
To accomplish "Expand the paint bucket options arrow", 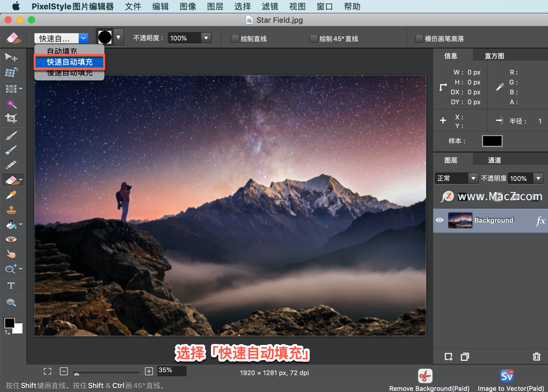I will (x=21, y=225).
